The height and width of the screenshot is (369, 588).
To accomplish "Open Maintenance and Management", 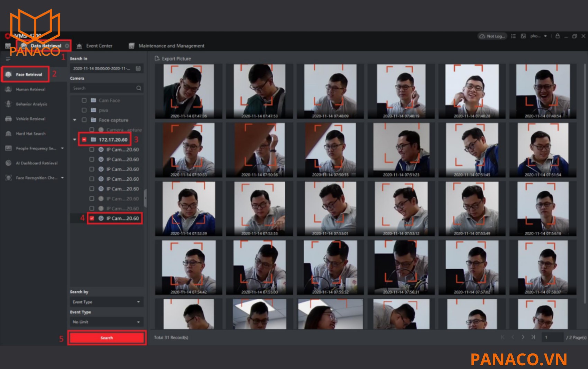I will click(x=171, y=46).
